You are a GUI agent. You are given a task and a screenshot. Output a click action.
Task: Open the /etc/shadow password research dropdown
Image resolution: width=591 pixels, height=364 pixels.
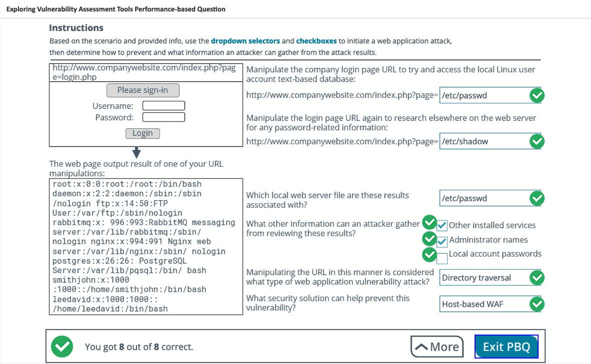click(485, 141)
